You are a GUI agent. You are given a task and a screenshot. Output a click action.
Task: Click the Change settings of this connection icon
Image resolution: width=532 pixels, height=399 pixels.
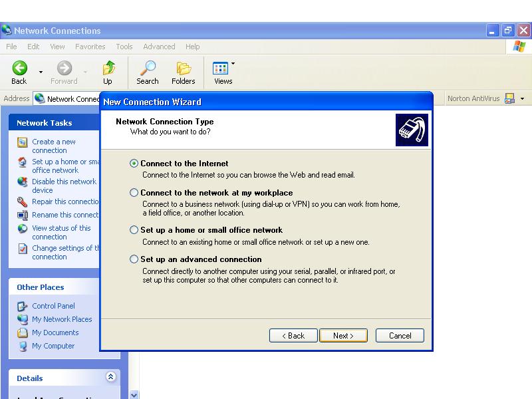click(23, 249)
